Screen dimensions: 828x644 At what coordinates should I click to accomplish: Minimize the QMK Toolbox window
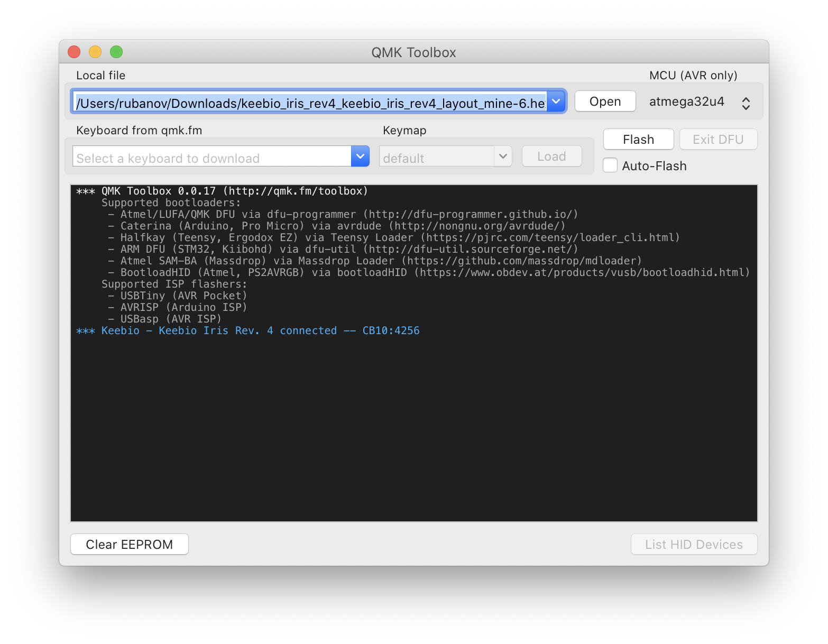click(x=95, y=51)
